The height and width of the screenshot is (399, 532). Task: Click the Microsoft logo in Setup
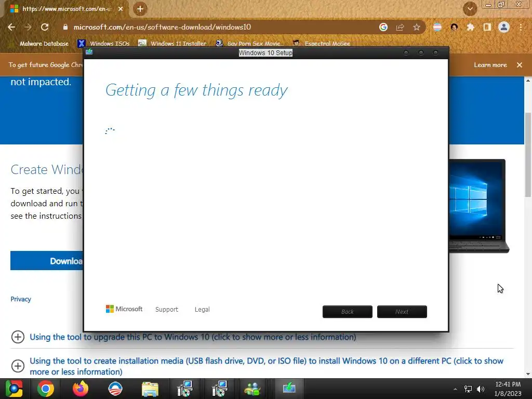[x=124, y=309]
